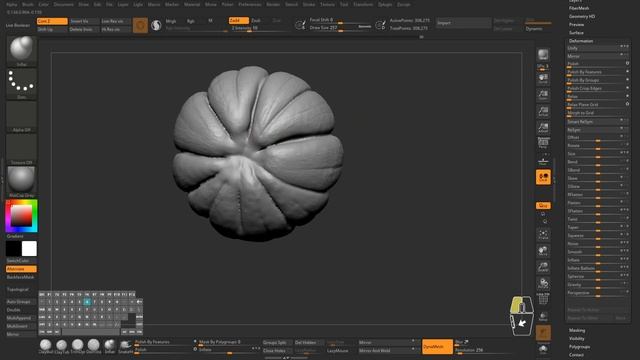Open the Document menu
640x360 pixels.
[64, 4]
